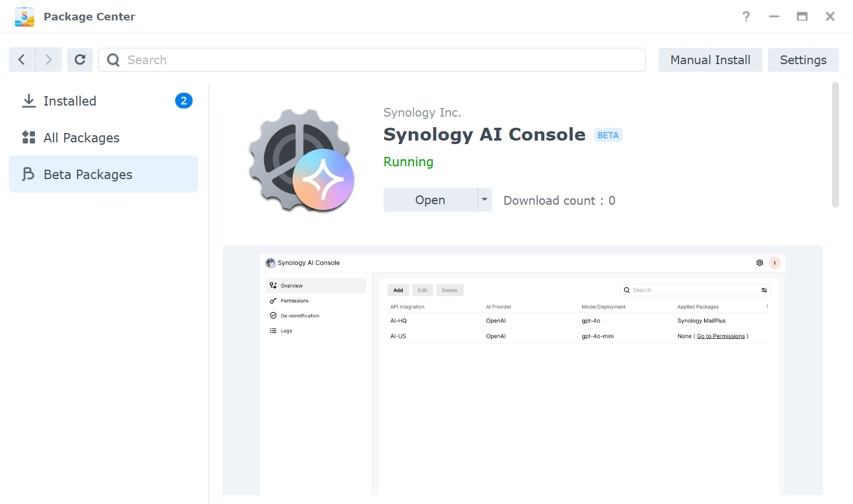Click the back navigation arrow
Screen dimensions: 853x504
[x=22, y=60]
